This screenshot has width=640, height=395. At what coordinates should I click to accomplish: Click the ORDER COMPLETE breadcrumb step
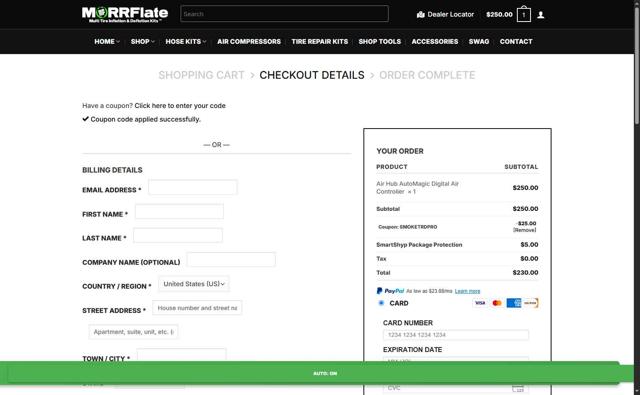427,75
